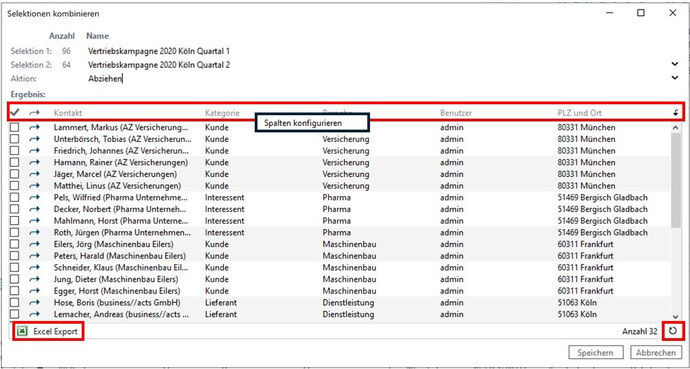The image size is (690, 369).
Task: Click 'Kunde' in Schneider, Klaus row
Action: [x=217, y=267]
